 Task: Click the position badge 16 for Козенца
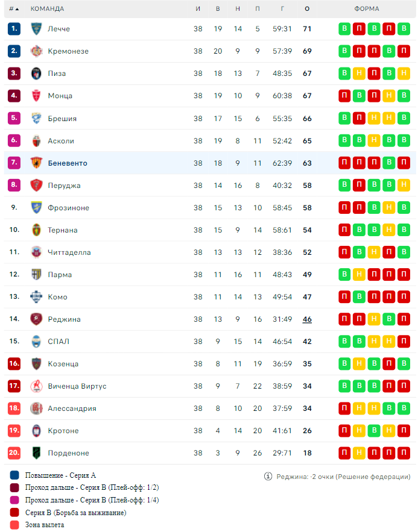tap(14, 364)
